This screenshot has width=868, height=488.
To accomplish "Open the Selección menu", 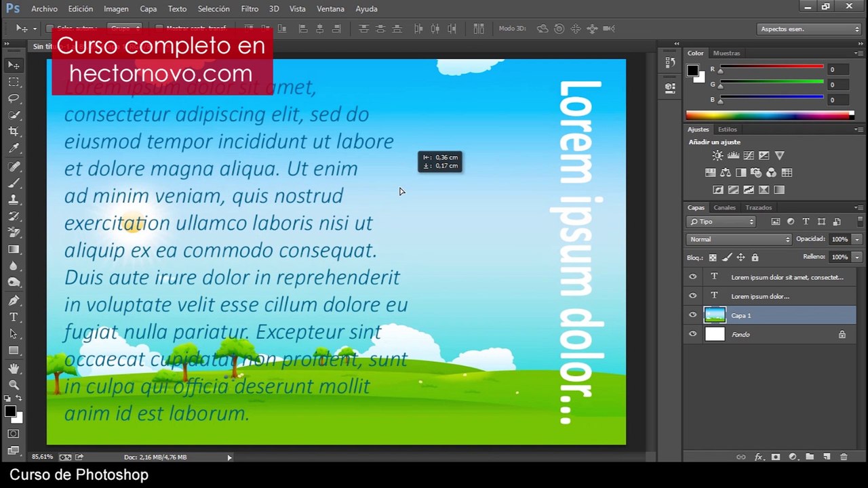I will click(214, 9).
